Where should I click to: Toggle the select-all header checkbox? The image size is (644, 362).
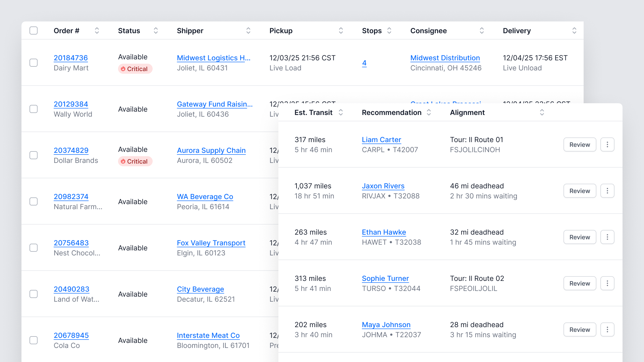[34, 31]
